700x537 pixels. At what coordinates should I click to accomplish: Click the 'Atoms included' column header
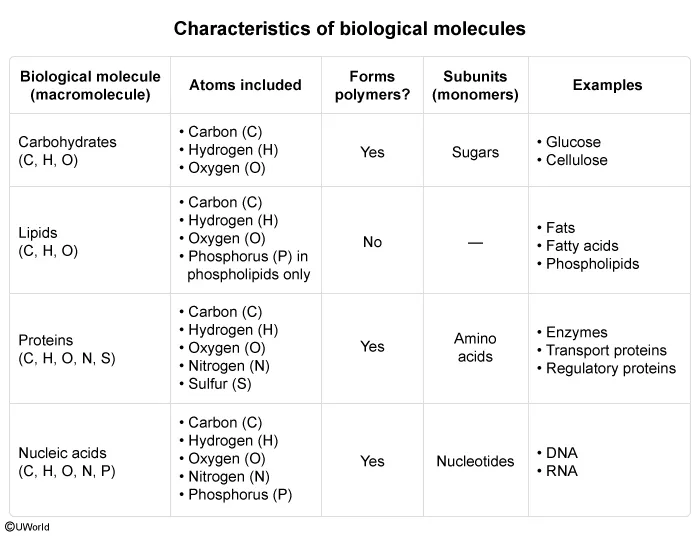coord(245,86)
